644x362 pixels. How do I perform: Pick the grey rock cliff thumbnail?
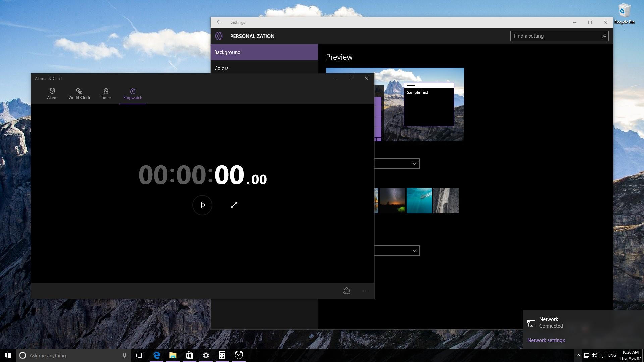(x=446, y=200)
